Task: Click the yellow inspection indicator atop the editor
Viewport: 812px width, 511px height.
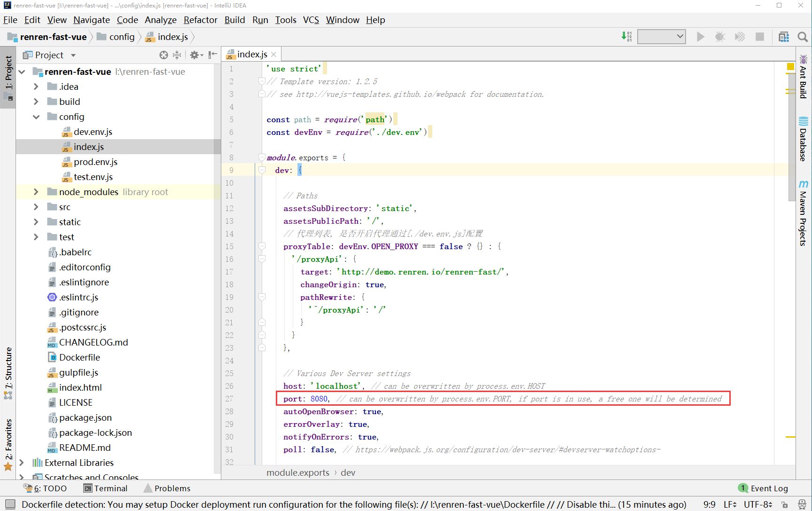Action: (x=790, y=67)
